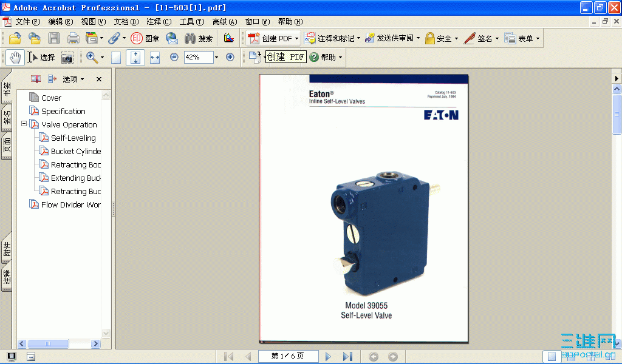This screenshot has width=622, height=364.
Task: Select the Hand tool
Action: point(15,58)
